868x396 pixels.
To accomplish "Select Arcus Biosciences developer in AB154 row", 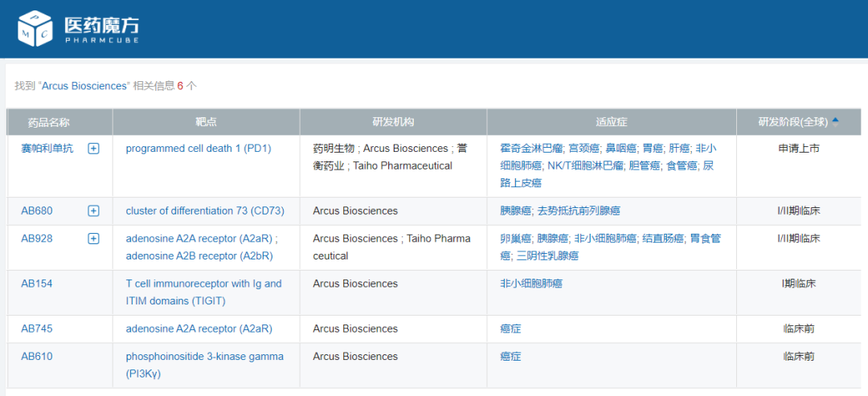I will (x=355, y=284).
